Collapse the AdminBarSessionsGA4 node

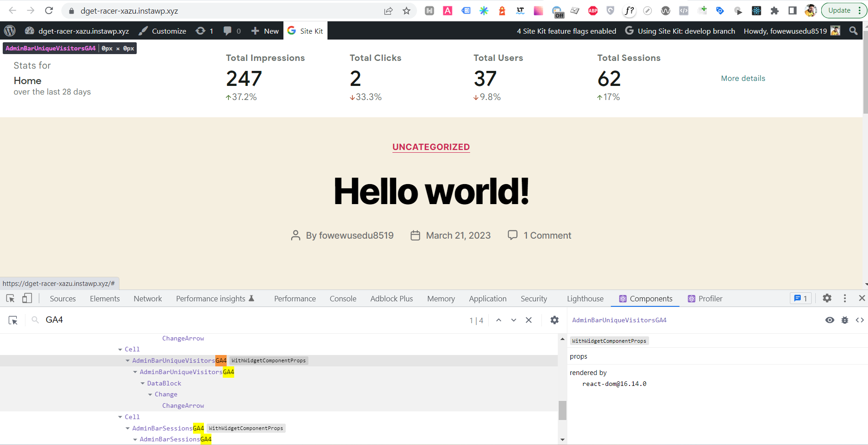(x=128, y=428)
